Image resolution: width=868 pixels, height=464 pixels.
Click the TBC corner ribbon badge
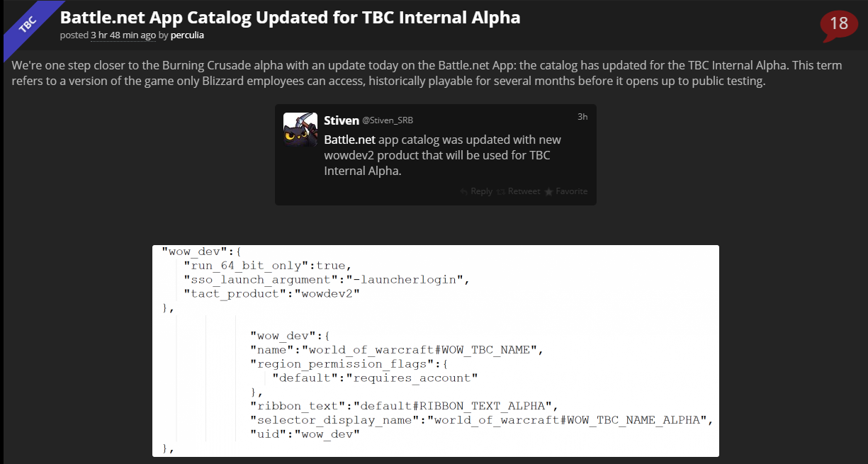(26, 26)
